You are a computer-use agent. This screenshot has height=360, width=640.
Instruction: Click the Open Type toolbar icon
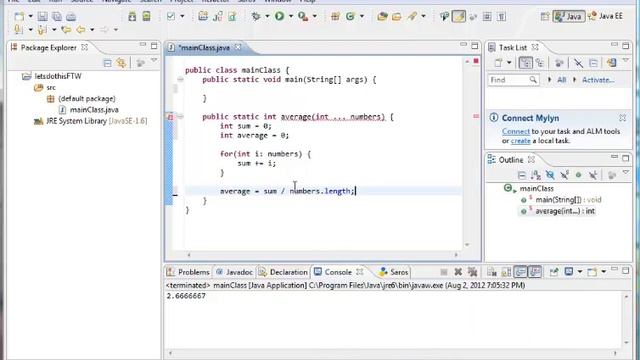coord(382,16)
